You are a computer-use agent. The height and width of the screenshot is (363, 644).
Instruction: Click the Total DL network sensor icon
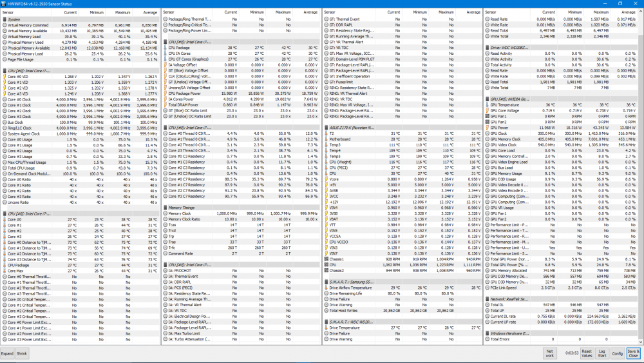(487, 304)
